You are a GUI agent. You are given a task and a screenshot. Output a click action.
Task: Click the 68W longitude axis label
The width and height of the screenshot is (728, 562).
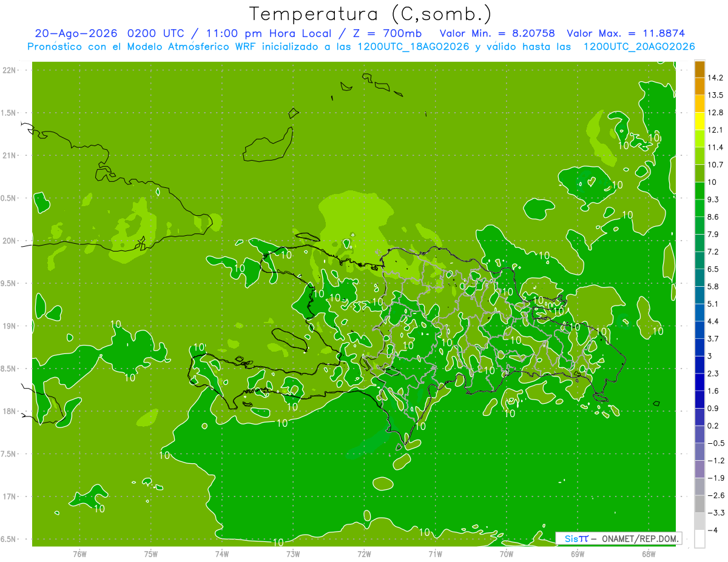(x=649, y=554)
